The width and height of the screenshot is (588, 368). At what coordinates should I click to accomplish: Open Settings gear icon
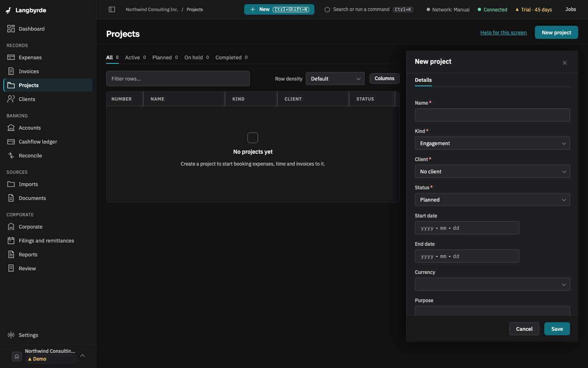tap(11, 335)
